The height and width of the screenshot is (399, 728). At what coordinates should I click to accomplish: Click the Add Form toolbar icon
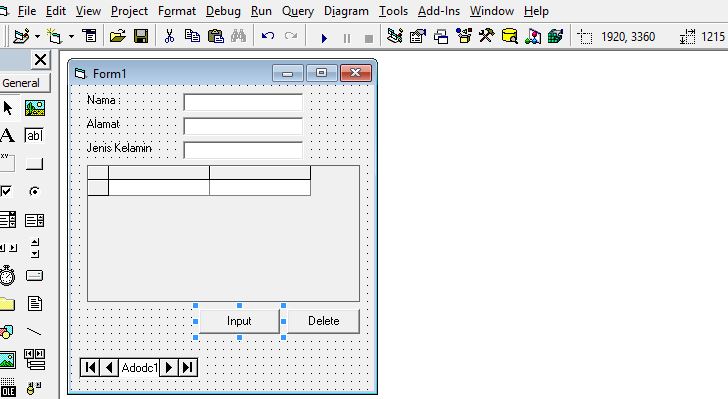coord(55,36)
